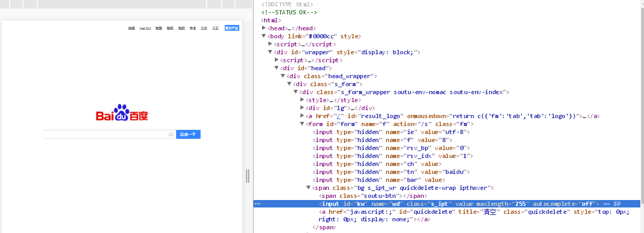Open the 贴吧 link
Screen dimensions: 644x233
(x=182, y=28)
